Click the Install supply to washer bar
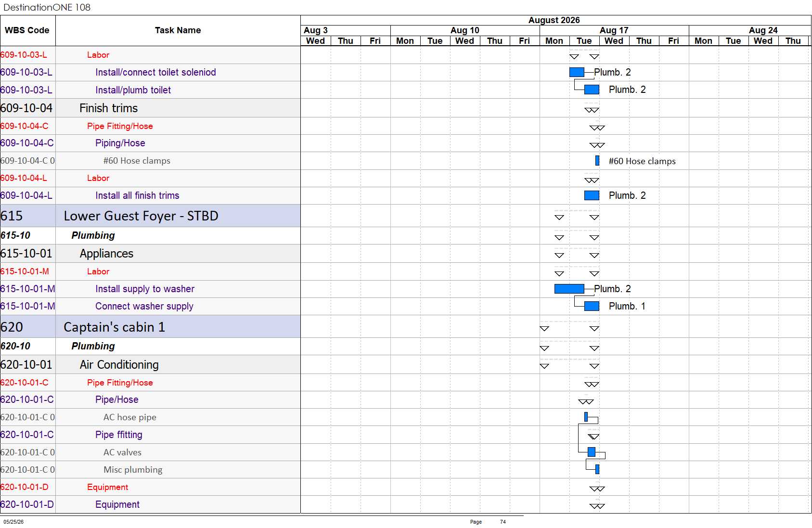This screenshot has width=812, height=528. click(569, 289)
